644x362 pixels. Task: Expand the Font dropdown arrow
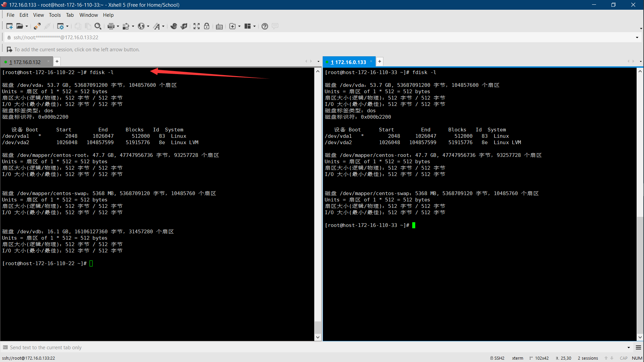click(x=163, y=26)
